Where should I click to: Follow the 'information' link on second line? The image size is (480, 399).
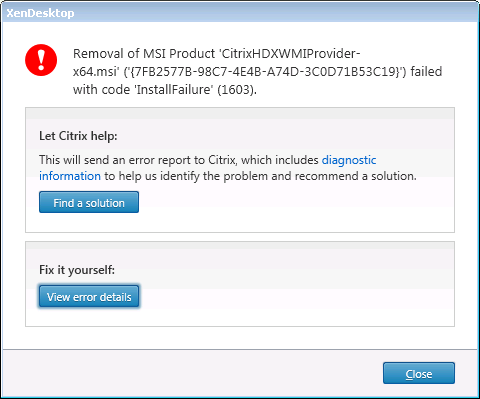[x=70, y=176]
